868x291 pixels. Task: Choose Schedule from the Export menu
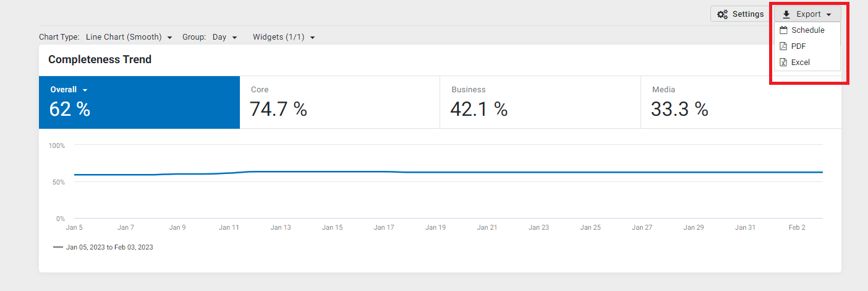point(807,30)
